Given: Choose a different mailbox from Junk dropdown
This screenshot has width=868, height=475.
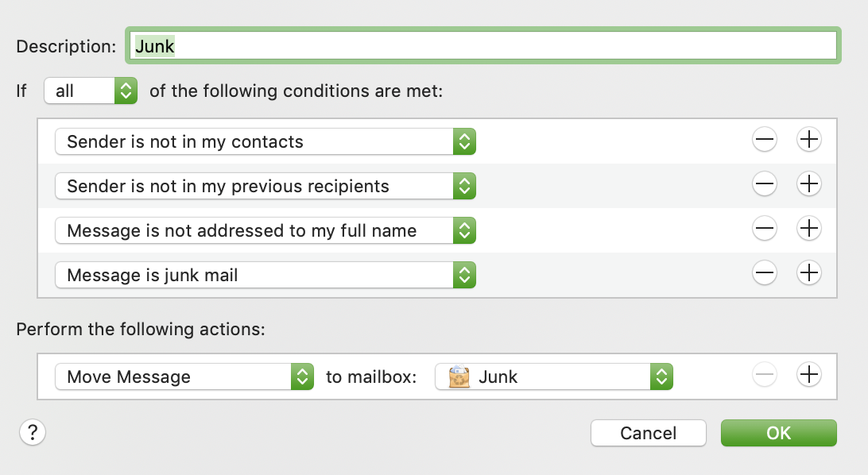Looking at the screenshot, I should 554,377.
